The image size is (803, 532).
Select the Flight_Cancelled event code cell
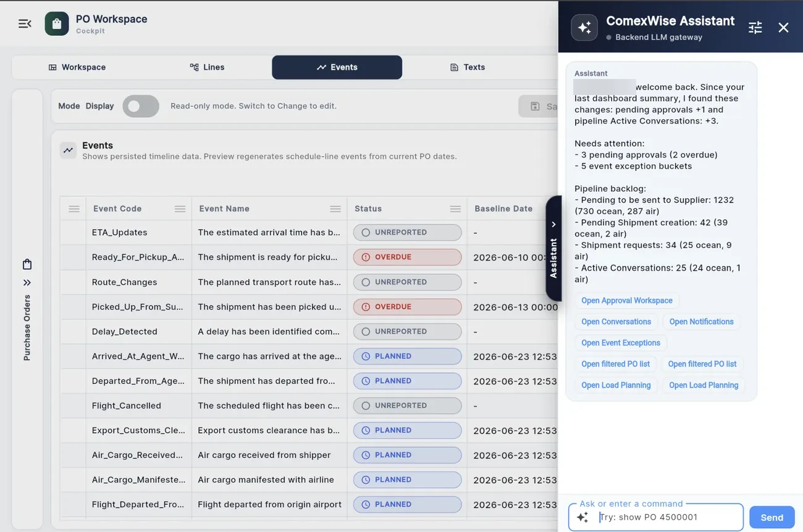point(139,405)
